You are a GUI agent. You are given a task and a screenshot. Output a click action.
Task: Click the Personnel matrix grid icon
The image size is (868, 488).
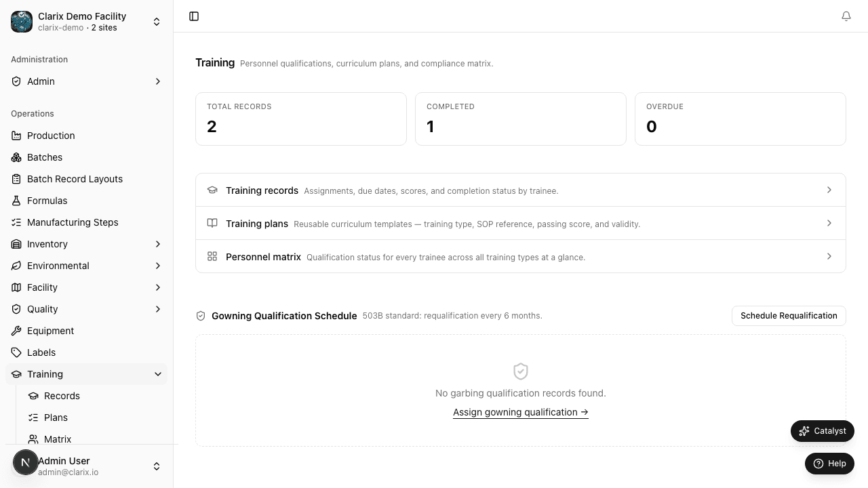[x=212, y=256]
